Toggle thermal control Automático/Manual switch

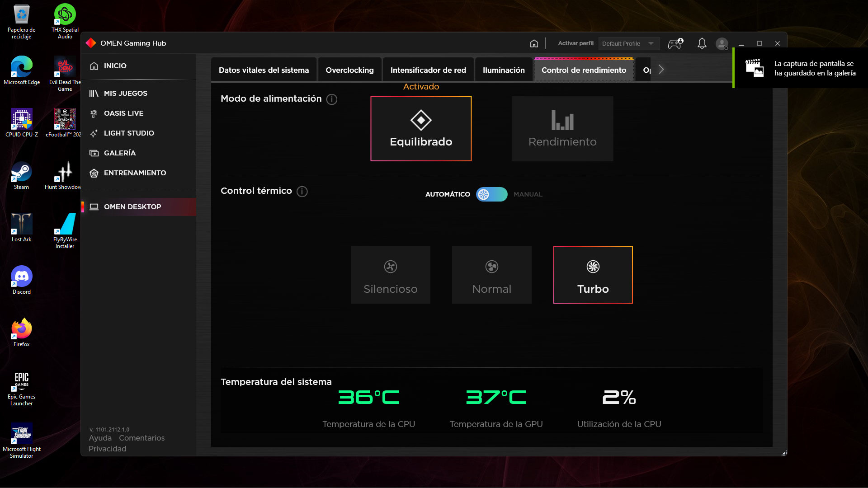point(491,194)
